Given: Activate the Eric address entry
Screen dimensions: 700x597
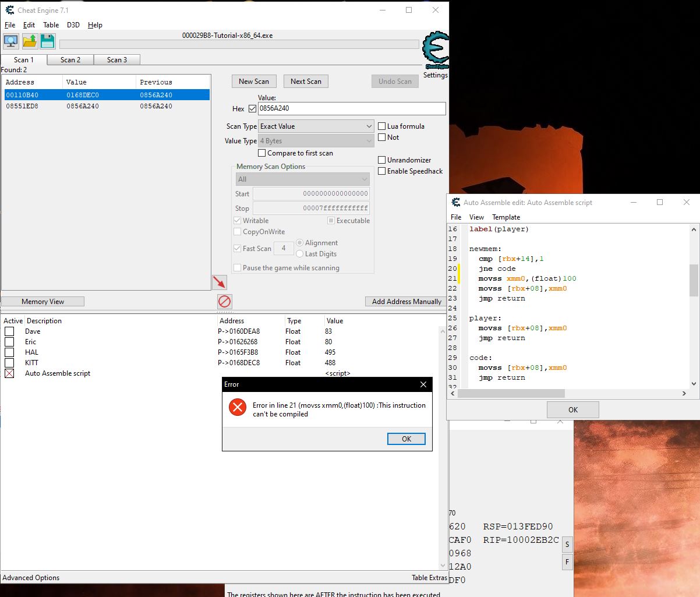Looking at the screenshot, I should [x=9, y=342].
